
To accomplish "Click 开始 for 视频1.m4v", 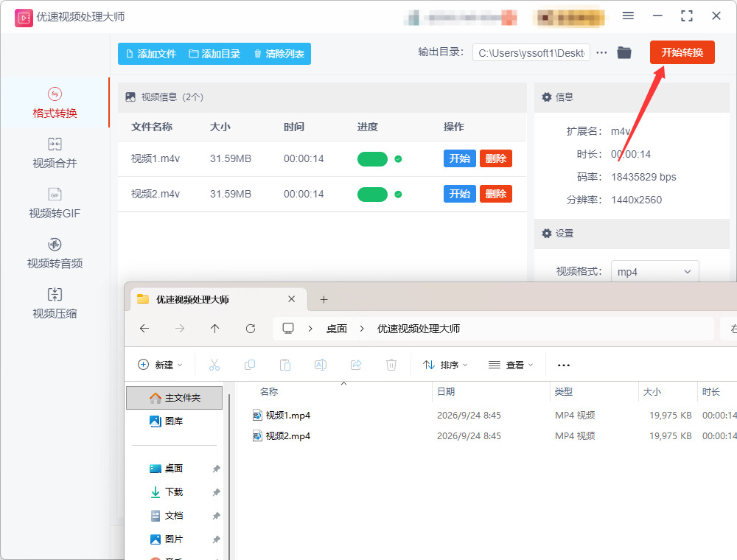I will [460, 159].
